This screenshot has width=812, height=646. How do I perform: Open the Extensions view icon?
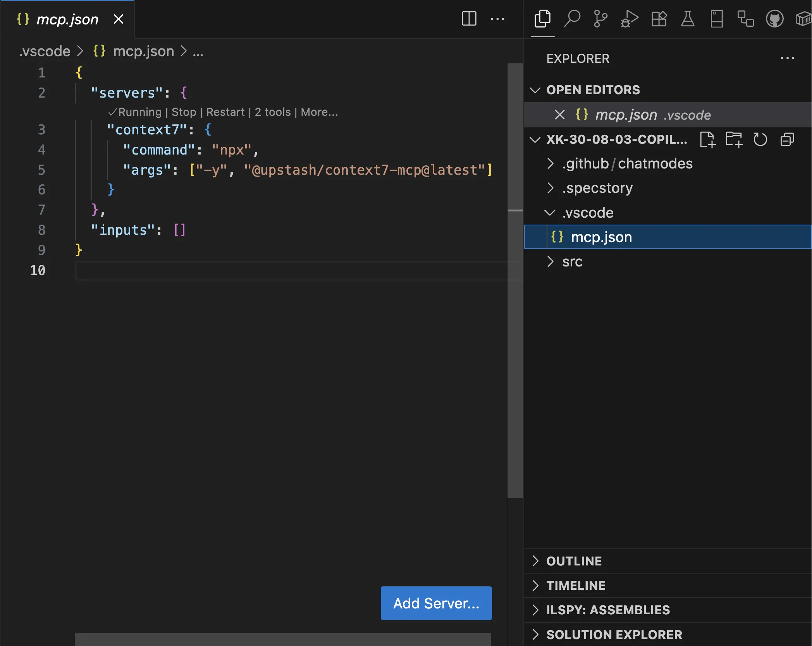pyautogui.click(x=659, y=19)
